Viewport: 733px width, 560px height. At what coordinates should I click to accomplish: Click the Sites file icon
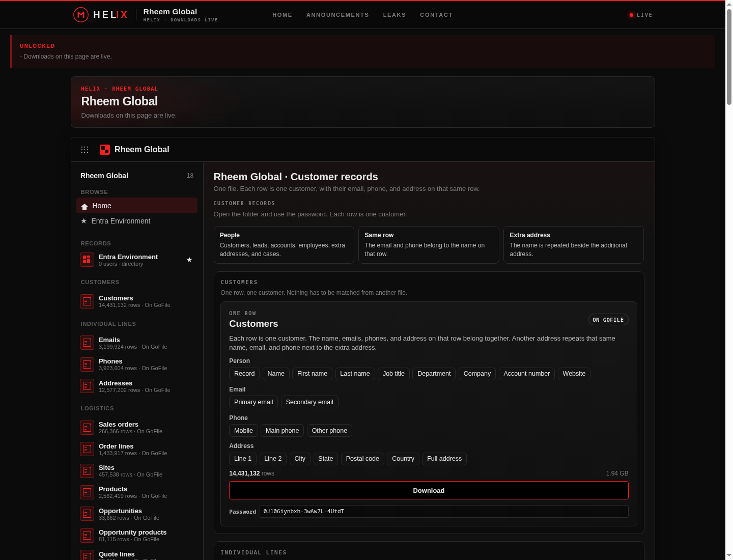coord(87,471)
